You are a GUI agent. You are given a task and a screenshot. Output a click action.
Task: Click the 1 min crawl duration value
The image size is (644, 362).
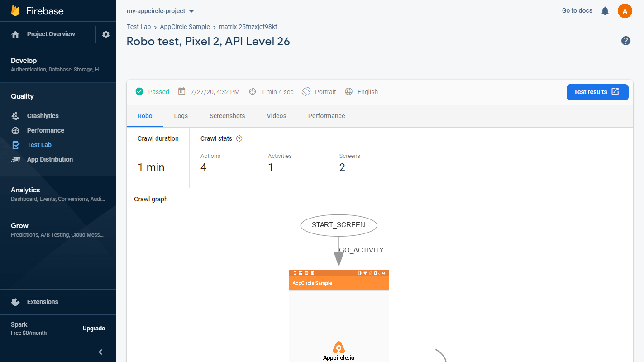tap(151, 167)
